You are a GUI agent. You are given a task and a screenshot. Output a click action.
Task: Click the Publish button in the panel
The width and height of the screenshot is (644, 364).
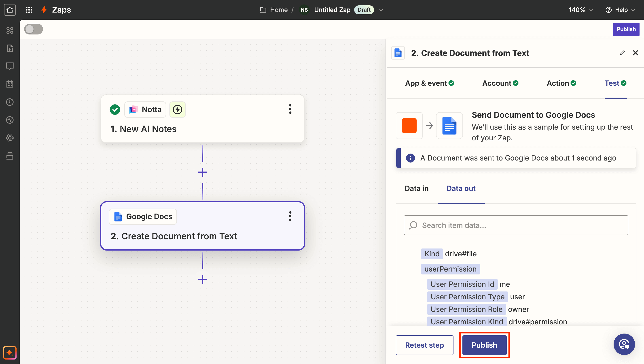[x=484, y=345]
